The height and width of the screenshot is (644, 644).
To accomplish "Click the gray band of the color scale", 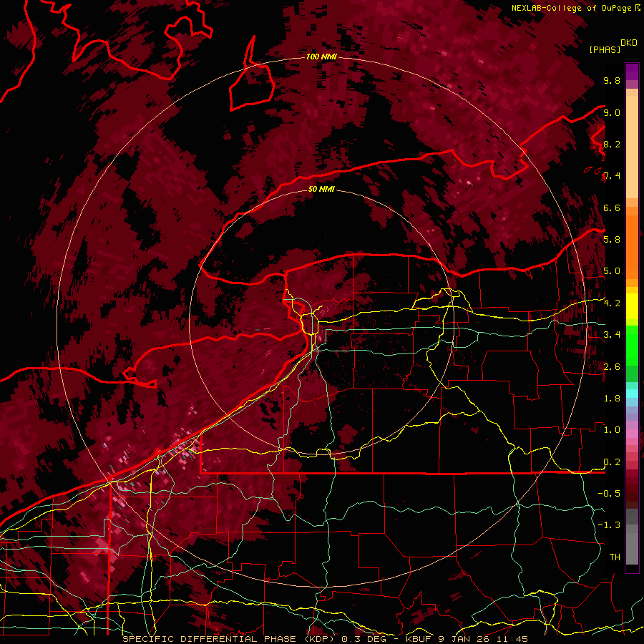I will coord(632,536).
